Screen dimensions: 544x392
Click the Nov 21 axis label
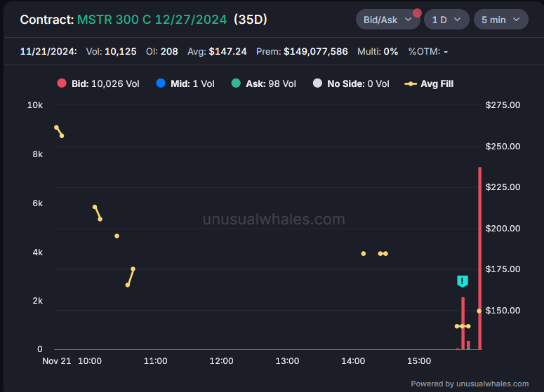coord(57,361)
